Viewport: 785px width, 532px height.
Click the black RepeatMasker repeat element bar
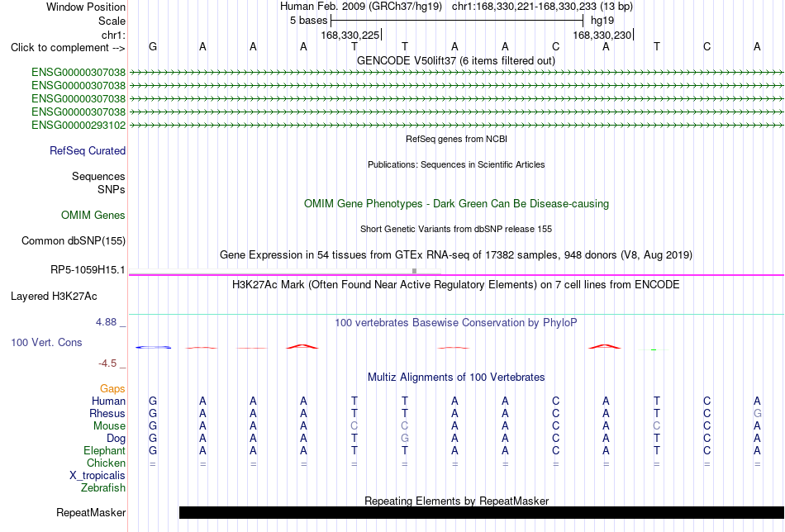[x=482, y=512]
